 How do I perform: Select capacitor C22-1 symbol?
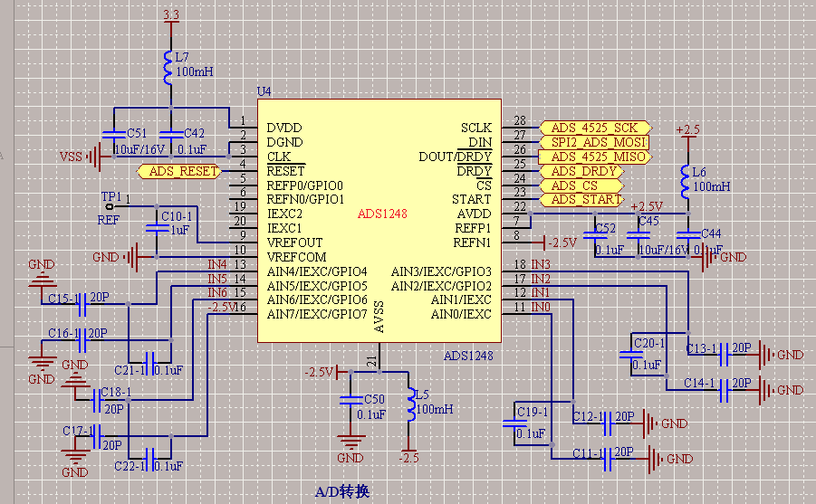[150, 458]
